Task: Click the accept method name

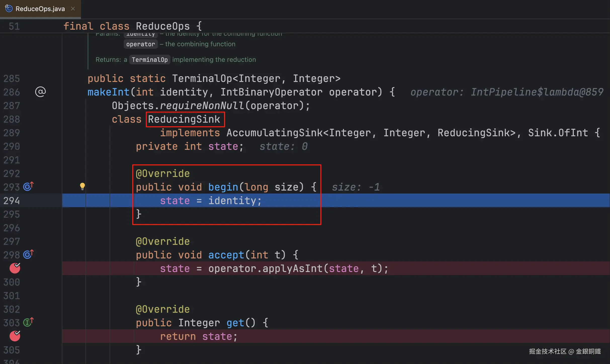Action: 226,255
